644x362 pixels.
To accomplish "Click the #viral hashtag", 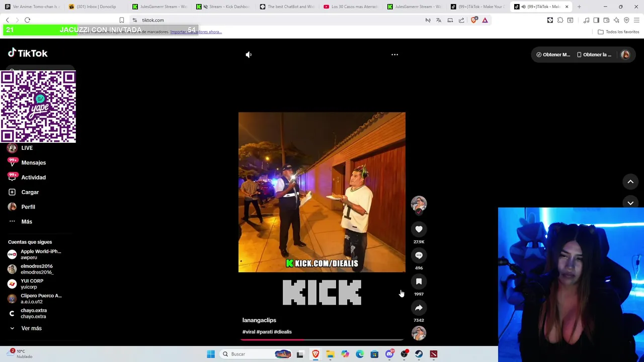I will tap(249, 332).
